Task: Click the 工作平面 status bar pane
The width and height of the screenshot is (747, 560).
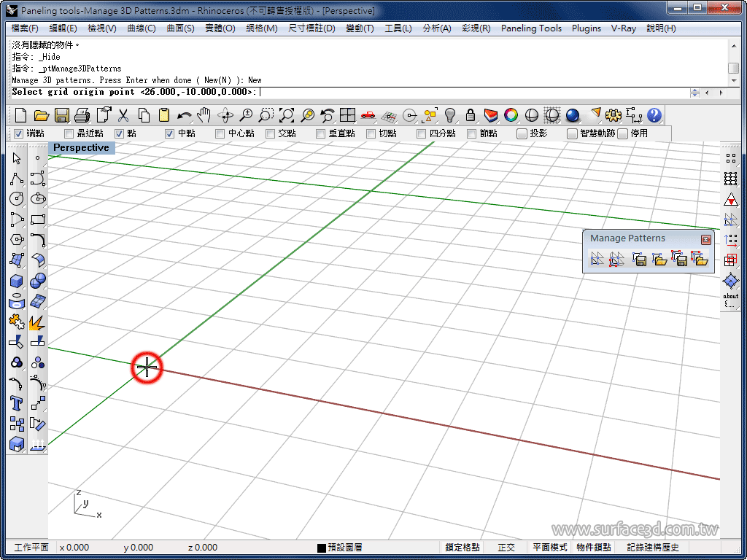Action: (x=31, y=548)
